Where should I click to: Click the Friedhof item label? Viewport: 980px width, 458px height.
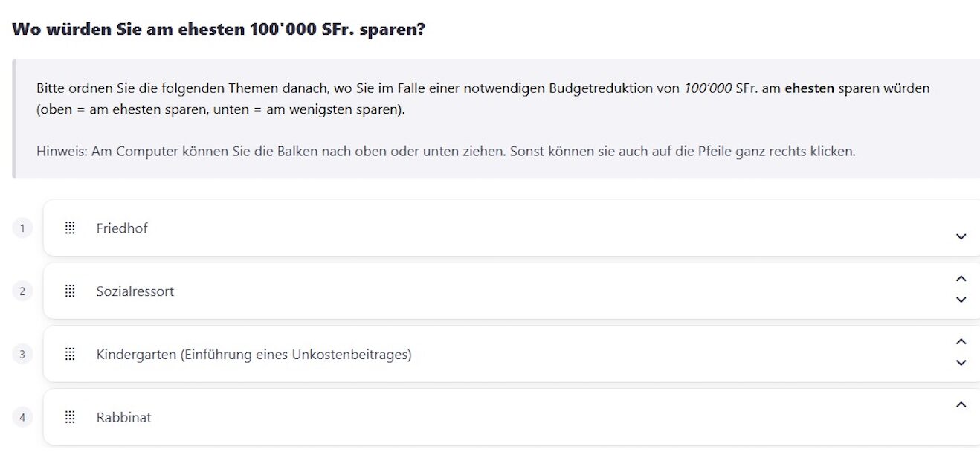pyautogui.click(x=122, y=228)
